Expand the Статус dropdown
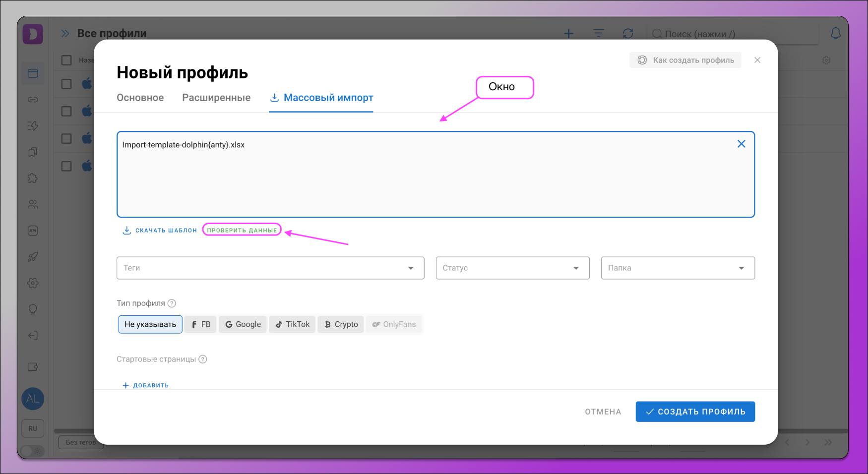868x474 pixels. (x=512, y=268)
